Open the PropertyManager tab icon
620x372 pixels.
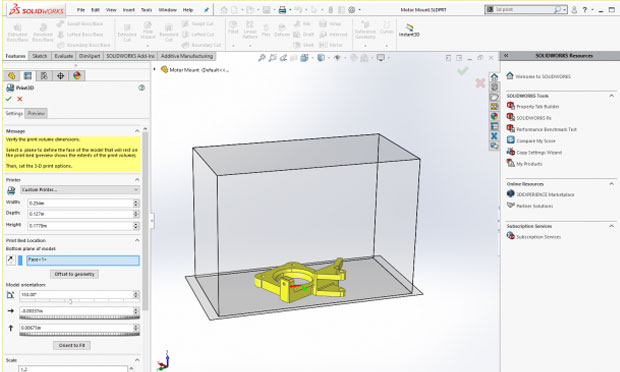pyautogui.click(x=28, y=76)
